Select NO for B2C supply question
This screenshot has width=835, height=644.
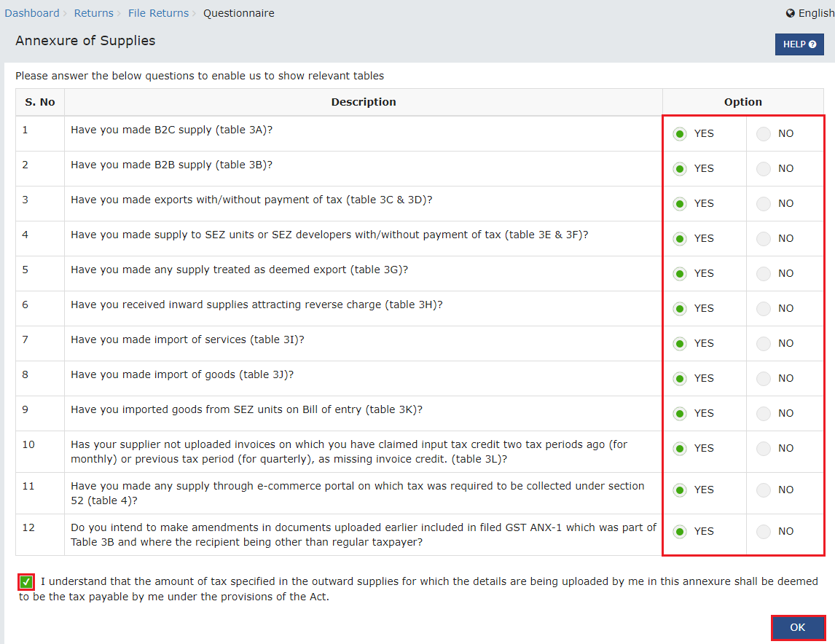[x=763, y=133]
